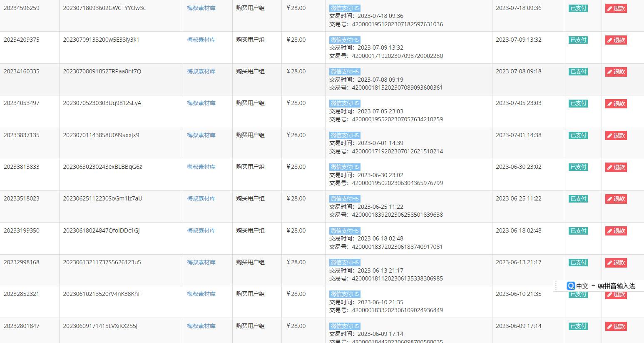This screenshot has height=343, width=644.
Task: Click 退款 for order 20233199350
Action: point(616,231)
